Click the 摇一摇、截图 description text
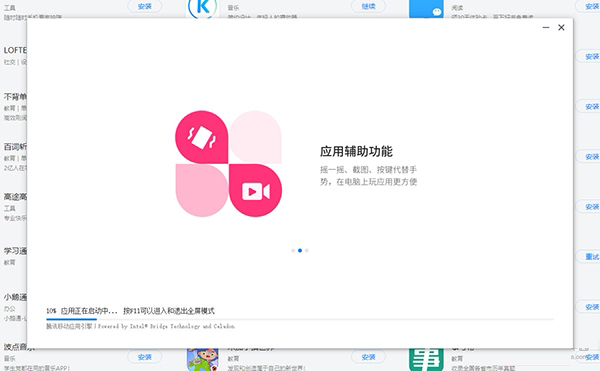Viewport: 600px width, 371px height. 368,176
